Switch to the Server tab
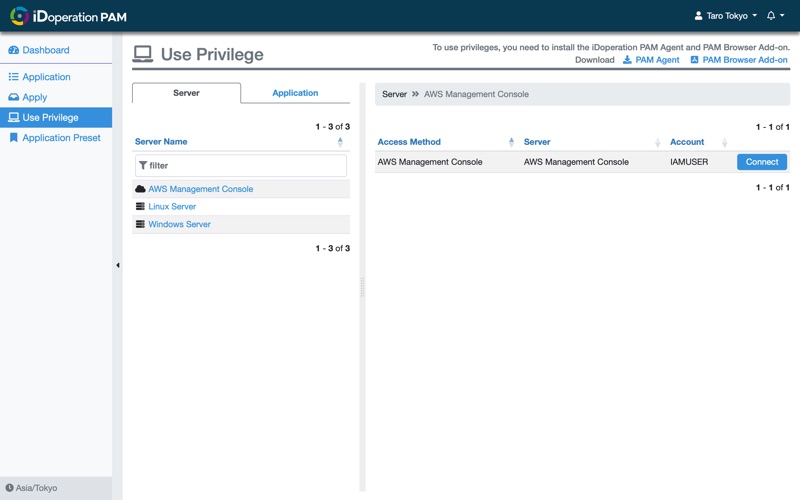The image size is (800, 500). coord(186,93)
